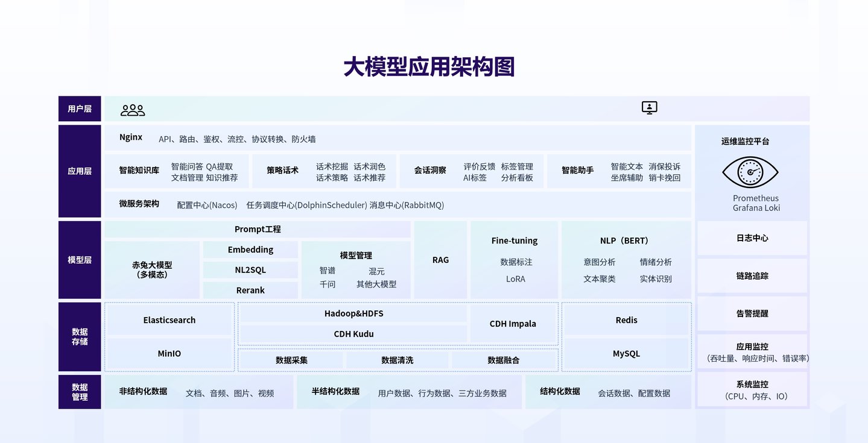The width and height of the screenshot is (868, 443).
Task: Click the MinIO box
Action: (x=169, y=354)
